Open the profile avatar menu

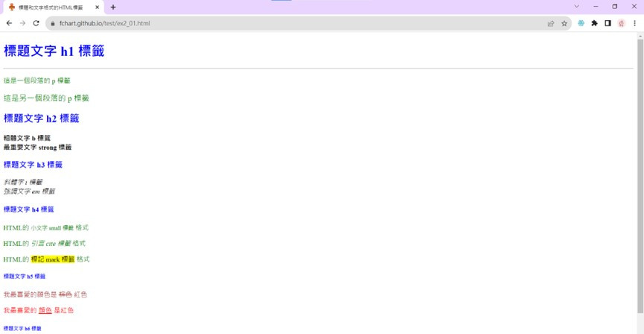pos(621,23)
